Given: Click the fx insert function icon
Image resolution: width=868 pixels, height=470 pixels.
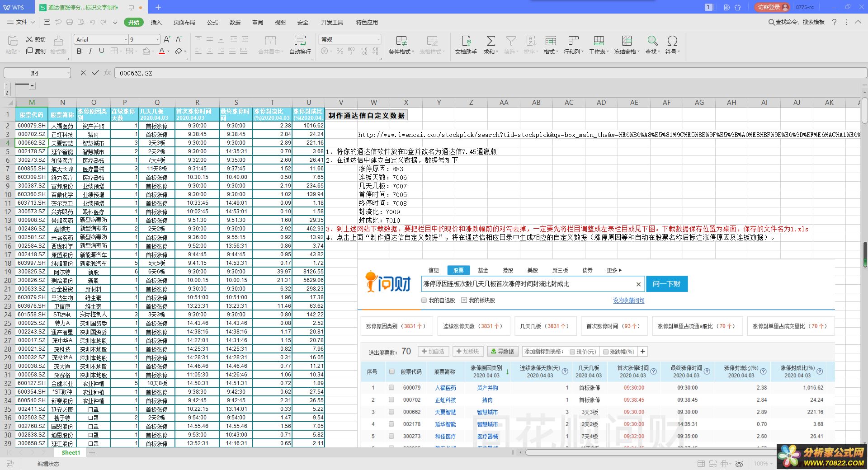Looking at the screenshot, I should pyautogui.click(x=107, y=73).
